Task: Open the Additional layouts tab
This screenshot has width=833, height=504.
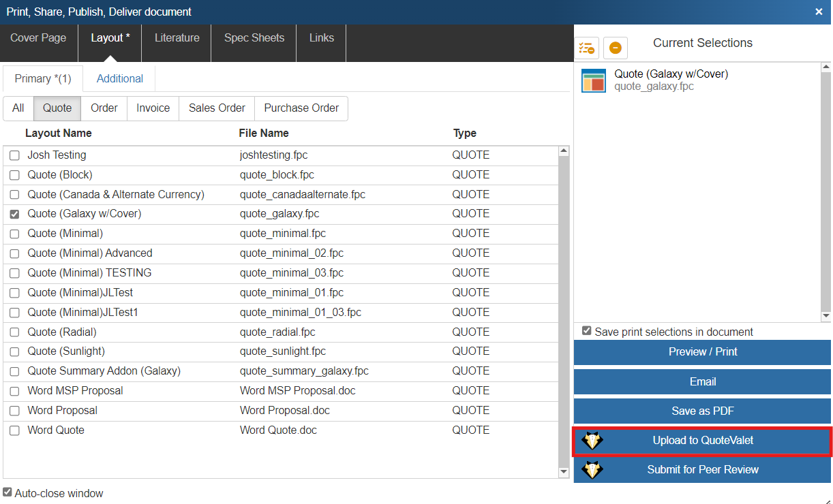Action: (x=119, y=79)
